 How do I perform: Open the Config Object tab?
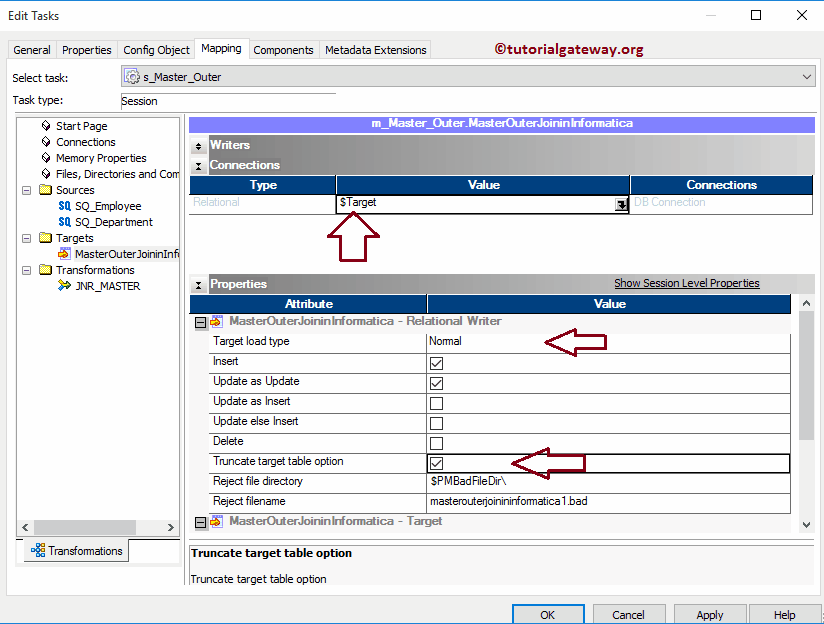tap(156, 49)
